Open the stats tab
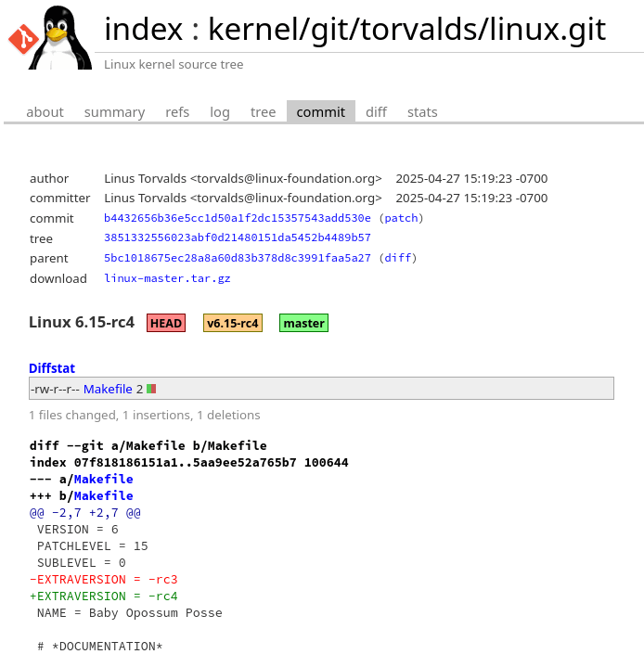Image resolution: width=644 pixels, height=667 pixels. point(422,112)
